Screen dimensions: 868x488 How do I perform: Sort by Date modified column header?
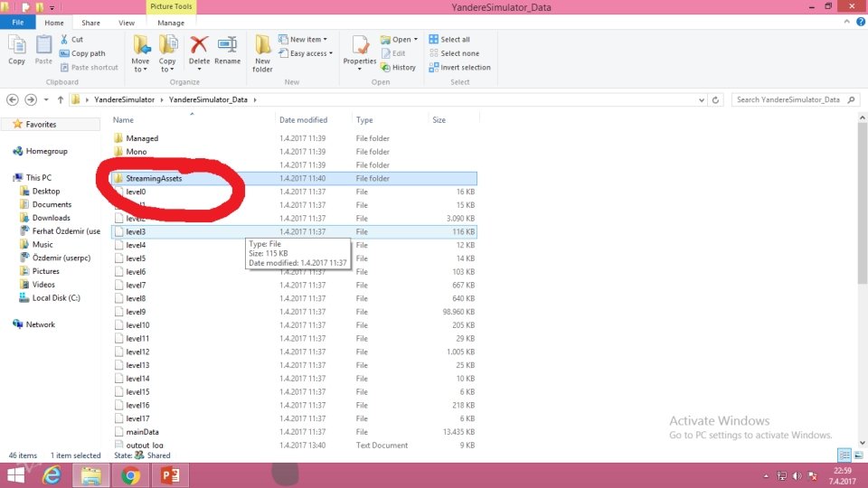[x=313, y=119]
